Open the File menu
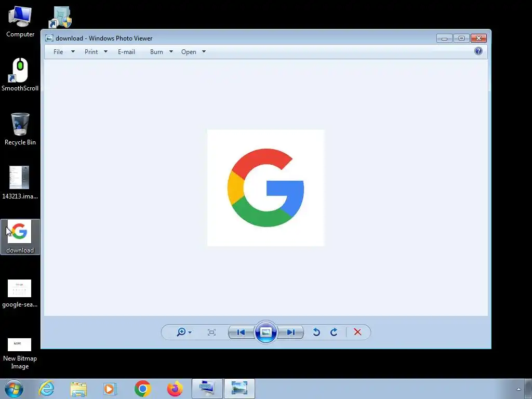Screen dimensions: 532x399 [58, 52]
